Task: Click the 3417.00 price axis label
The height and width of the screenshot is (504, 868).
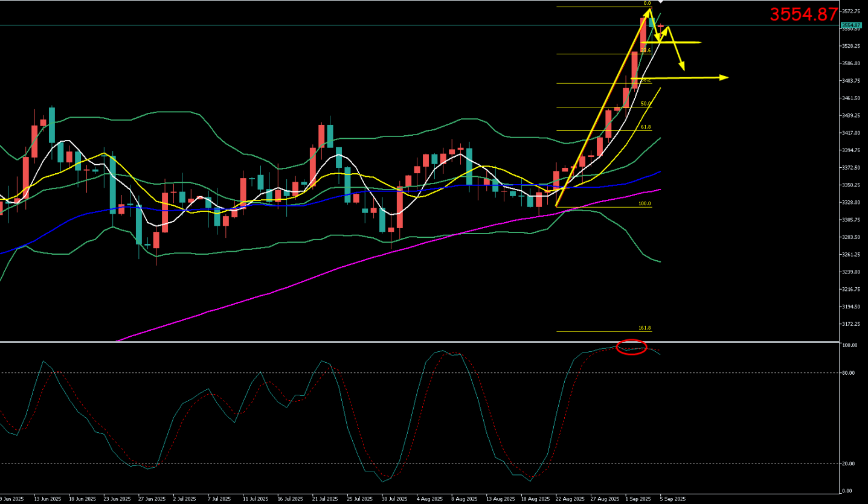Action: tap(852, 133)
